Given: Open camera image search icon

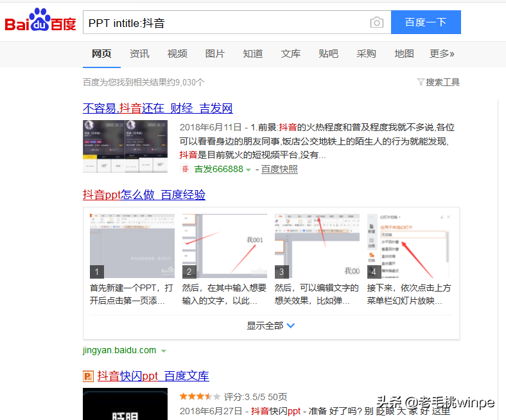Looking at the screenshot, I should coord(376,22).
